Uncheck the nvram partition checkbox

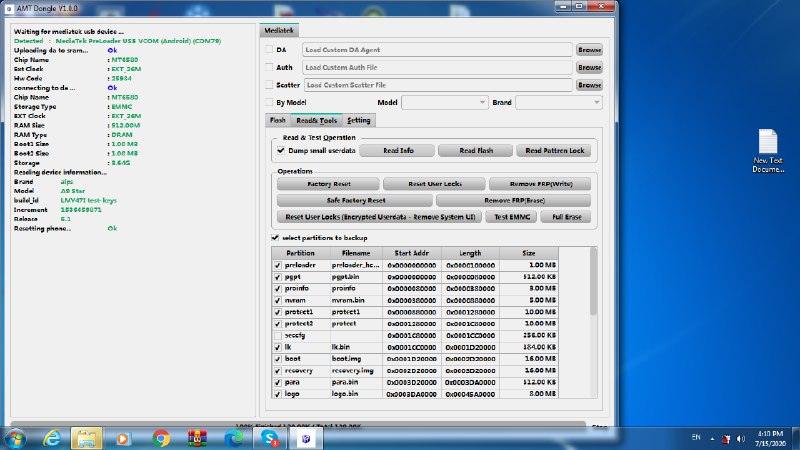[278, 301]
